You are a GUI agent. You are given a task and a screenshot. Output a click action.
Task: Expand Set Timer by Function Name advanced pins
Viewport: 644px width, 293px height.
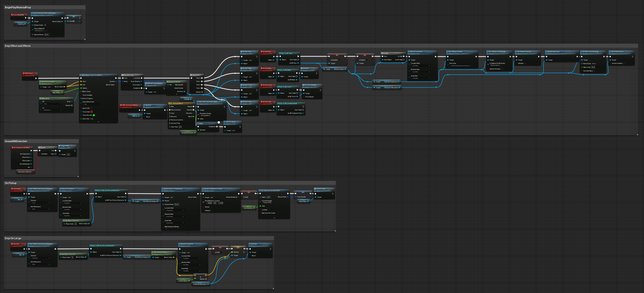tap(274, 217)
